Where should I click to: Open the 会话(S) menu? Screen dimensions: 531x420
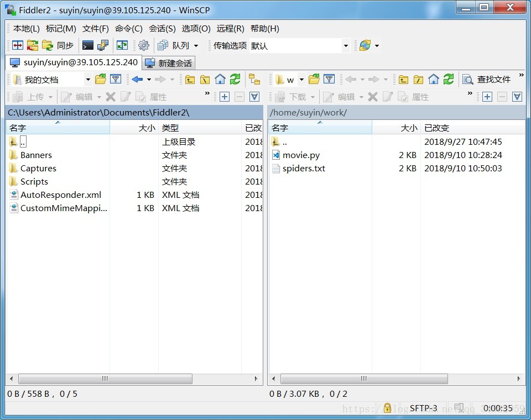[x=162, y=28]
